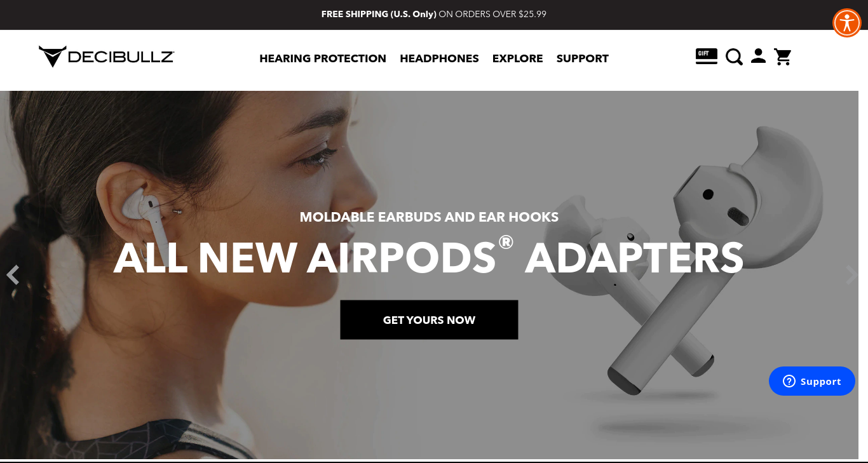
Task: Open the accessibility widget icon
Action: pyautogui.click(x=846, y=23)
